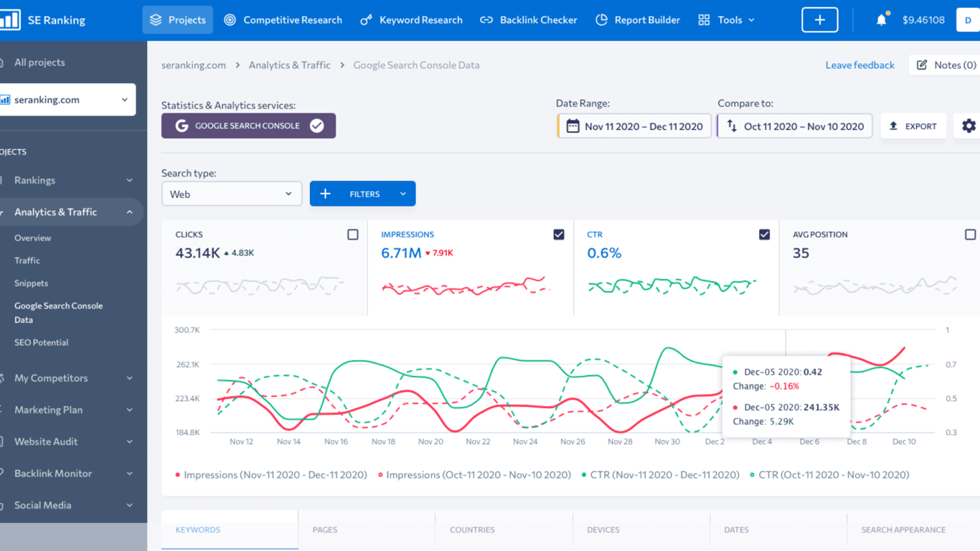
Task: Open the Countries tab
Action: [472, 529]
